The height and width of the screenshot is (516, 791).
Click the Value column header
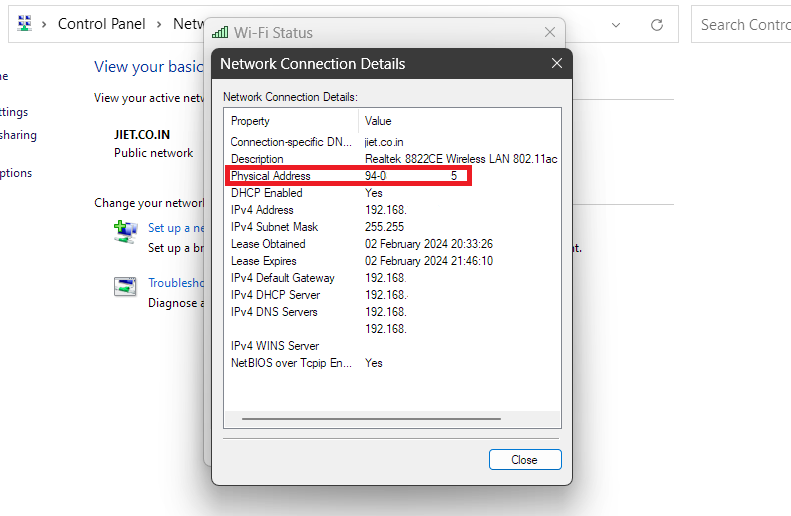coord(378,121)
